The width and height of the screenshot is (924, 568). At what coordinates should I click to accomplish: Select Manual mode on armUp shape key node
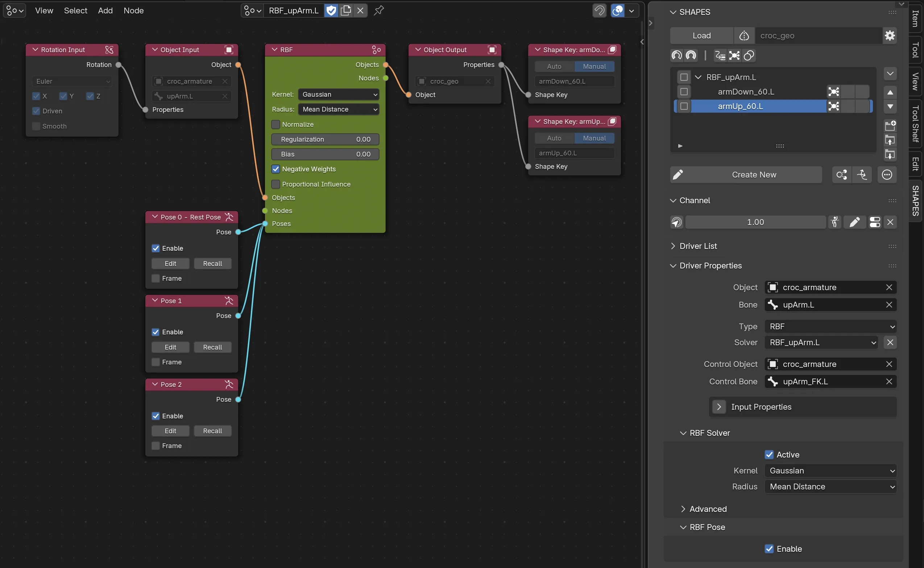pos(594,138)
